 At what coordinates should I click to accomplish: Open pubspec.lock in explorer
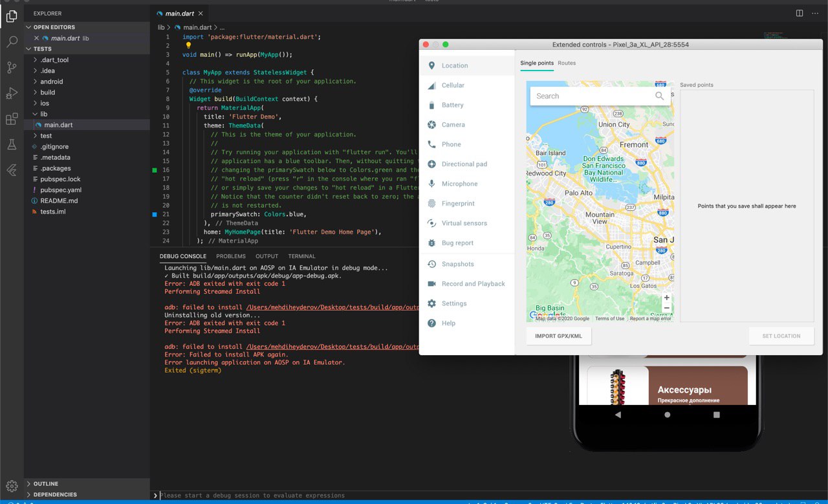point(87,179)
